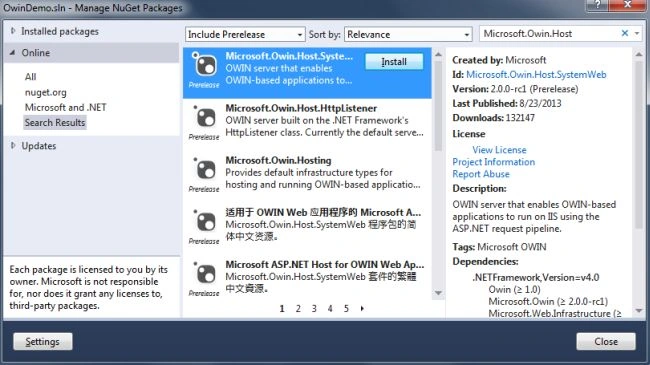Click the Close button at bottom
The width and height of the screenshot is (650, 365).
coord(606,342)
